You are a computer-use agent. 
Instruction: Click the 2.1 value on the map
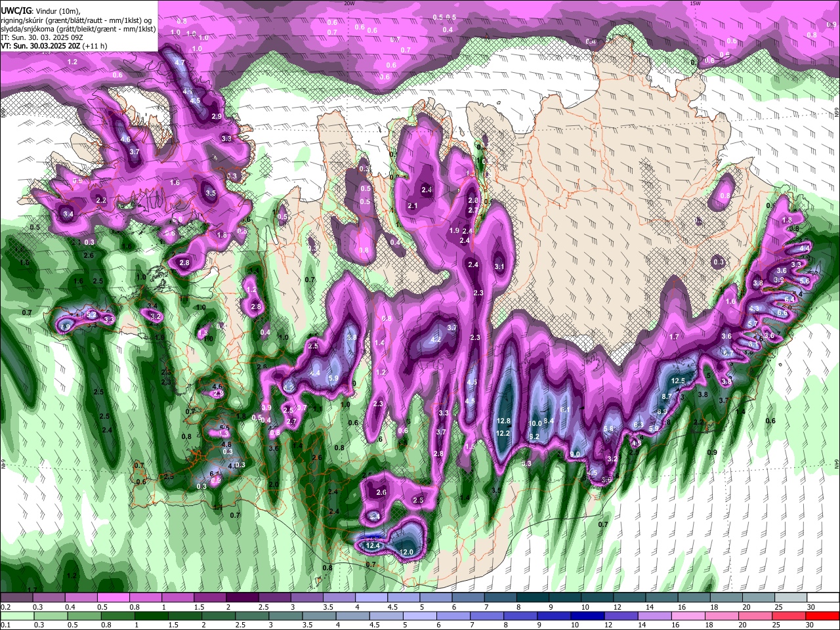click(x=413, y=206)
